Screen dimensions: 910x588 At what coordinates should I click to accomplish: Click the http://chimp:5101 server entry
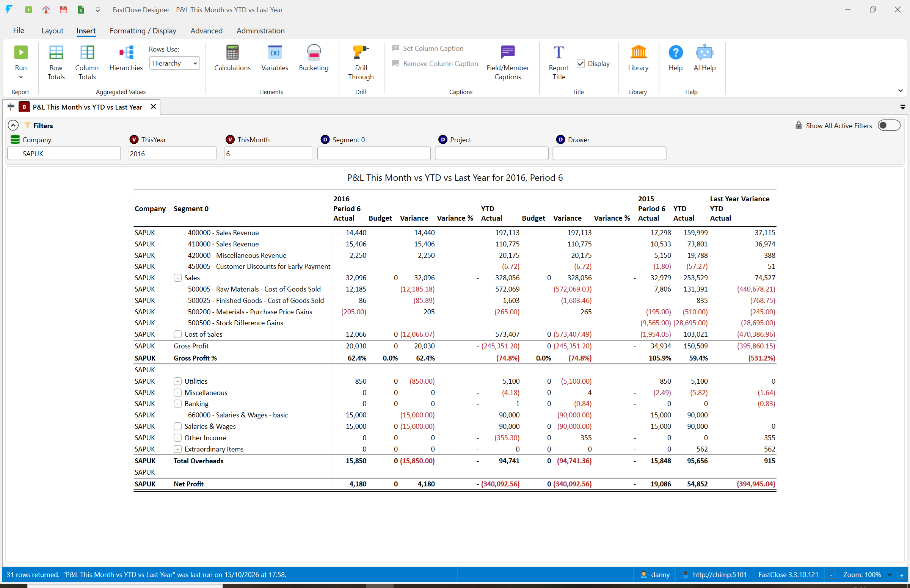point(714,575)
